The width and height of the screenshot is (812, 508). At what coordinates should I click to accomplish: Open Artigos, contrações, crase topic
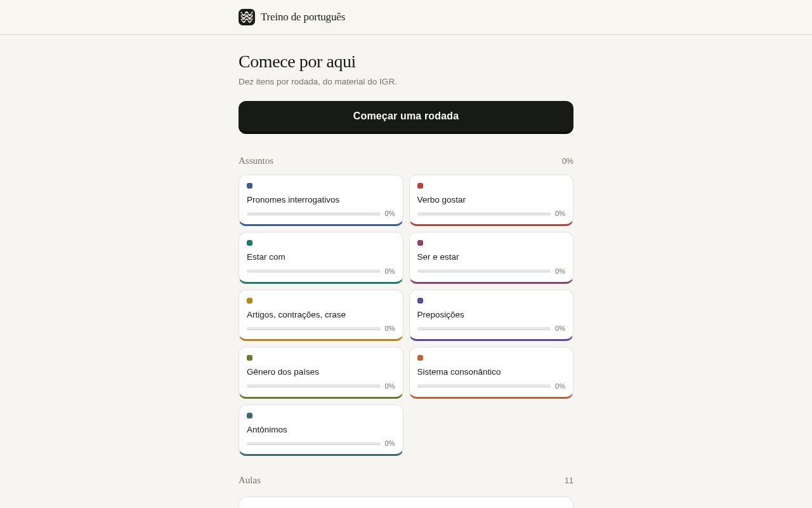[321, 315]
